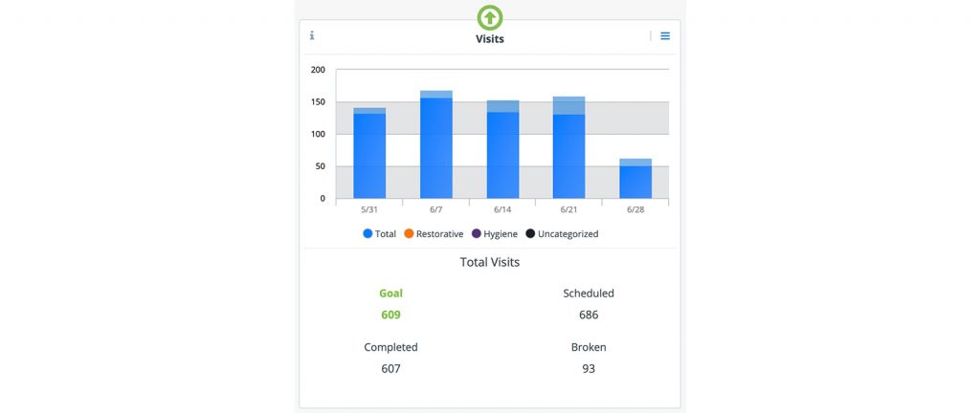The image size is (980, 413).
Task: Click the Broken value 93
Action: click(x=589, y=368)
